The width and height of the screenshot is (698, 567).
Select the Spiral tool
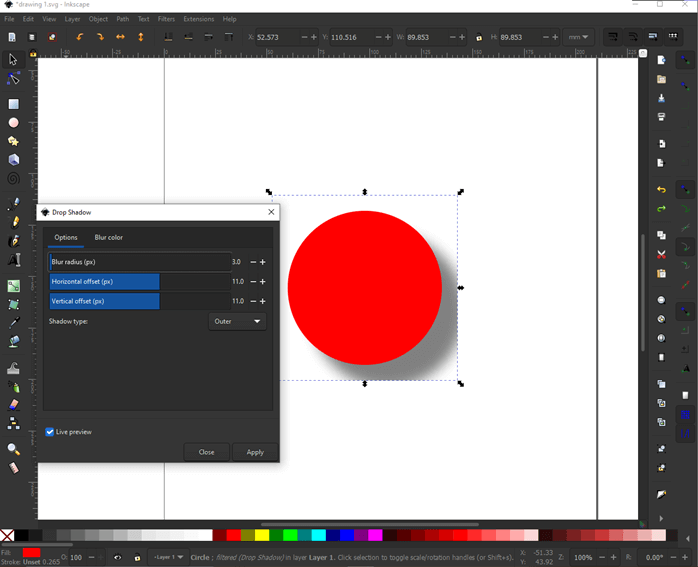tap(13, 178)
